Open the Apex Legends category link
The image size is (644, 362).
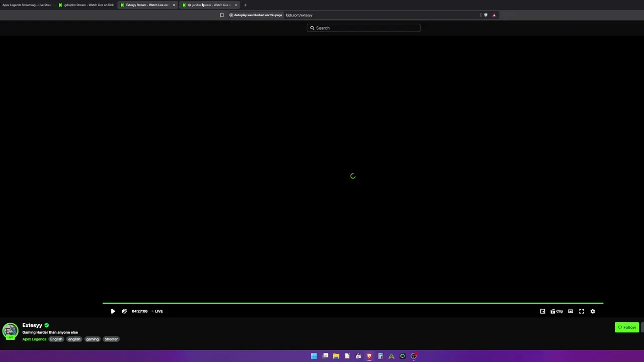(x=34, y=339)
